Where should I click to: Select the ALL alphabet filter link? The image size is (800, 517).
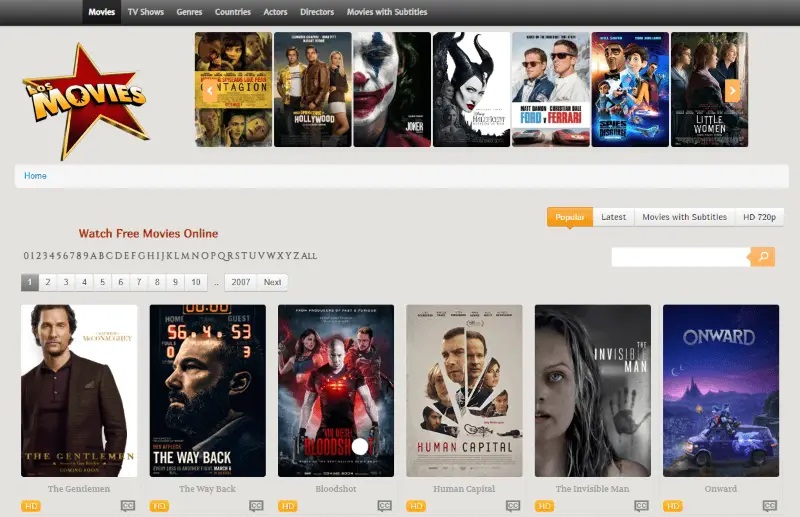click(x=309, y=256)
